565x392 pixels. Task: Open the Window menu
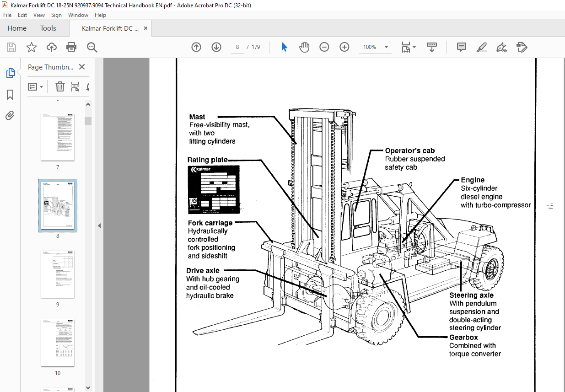tap(78, 15)
